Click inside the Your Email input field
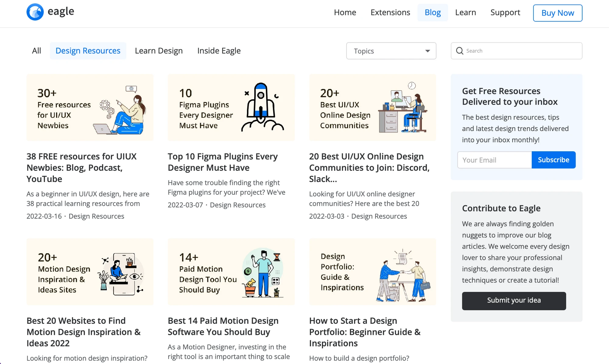 pos(494,160)
